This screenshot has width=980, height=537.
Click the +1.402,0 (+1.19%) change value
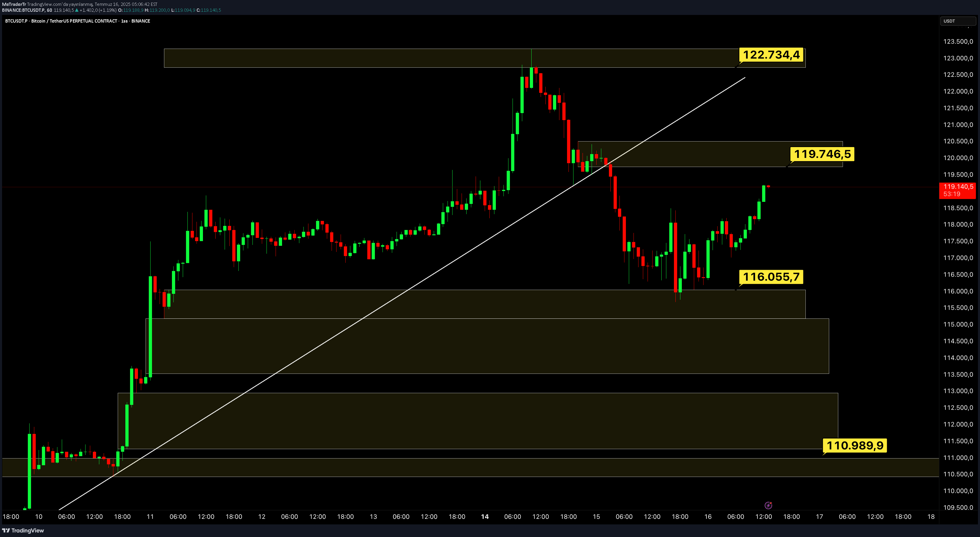(x=98, y=10)
